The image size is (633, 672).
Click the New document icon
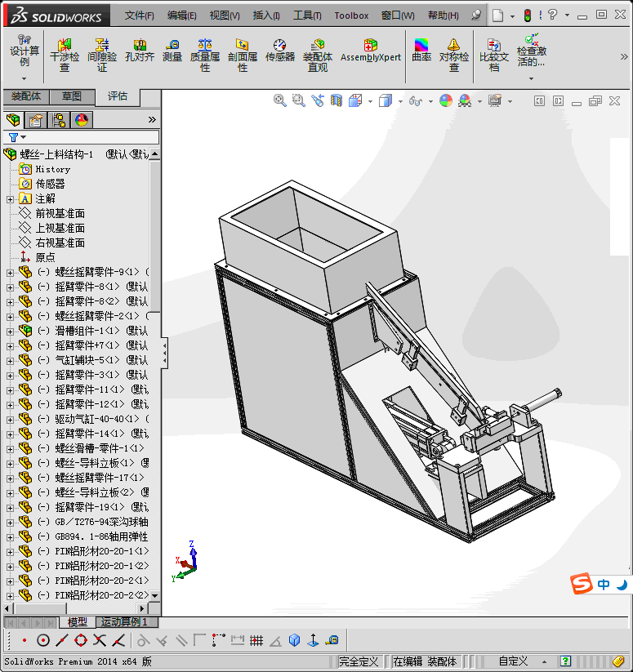497,16
